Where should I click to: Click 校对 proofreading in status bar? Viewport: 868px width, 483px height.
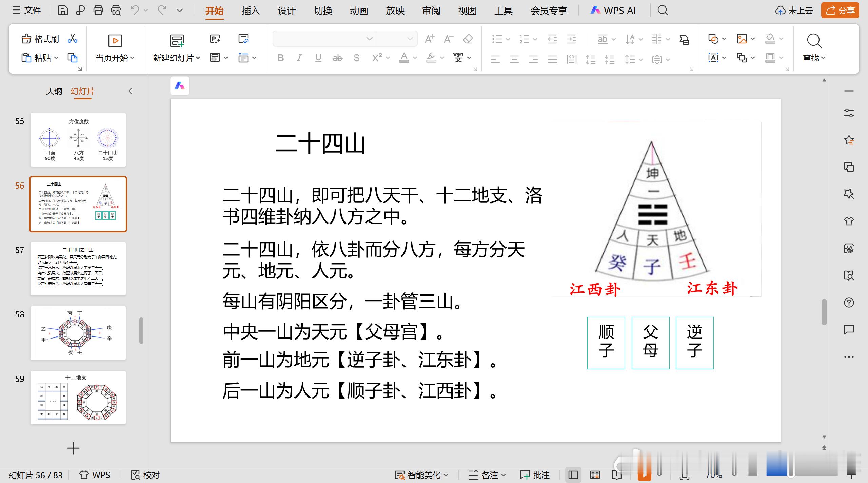tap(145, 475)
